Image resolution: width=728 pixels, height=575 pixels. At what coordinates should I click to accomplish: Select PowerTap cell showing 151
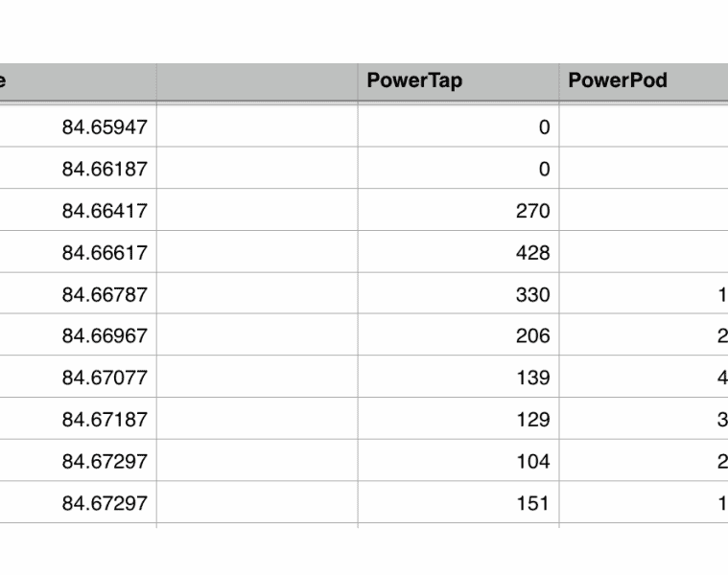click(x=458, y=503)
